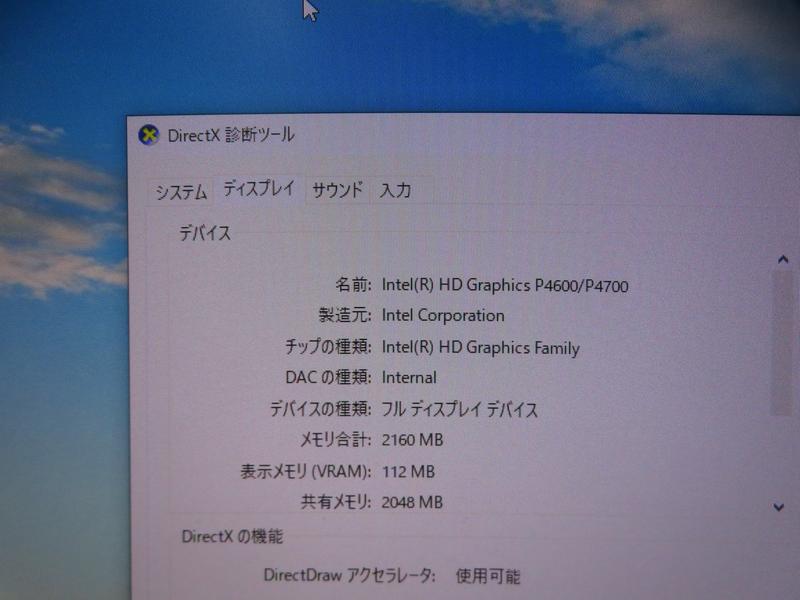Click the DAC の種類: label
The image size is (800, 600).
point(328,378)
